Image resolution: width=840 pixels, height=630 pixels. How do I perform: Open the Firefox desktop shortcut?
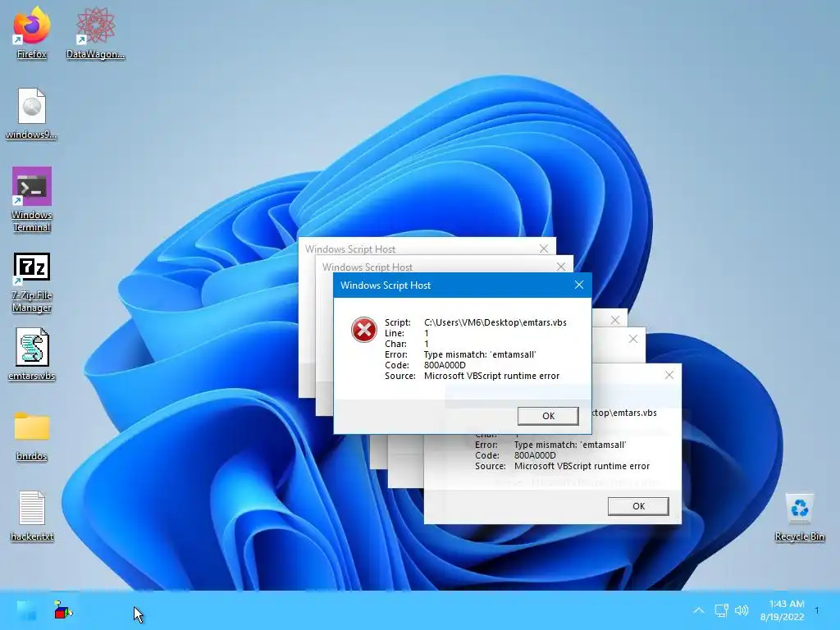(x=32, y=33)
